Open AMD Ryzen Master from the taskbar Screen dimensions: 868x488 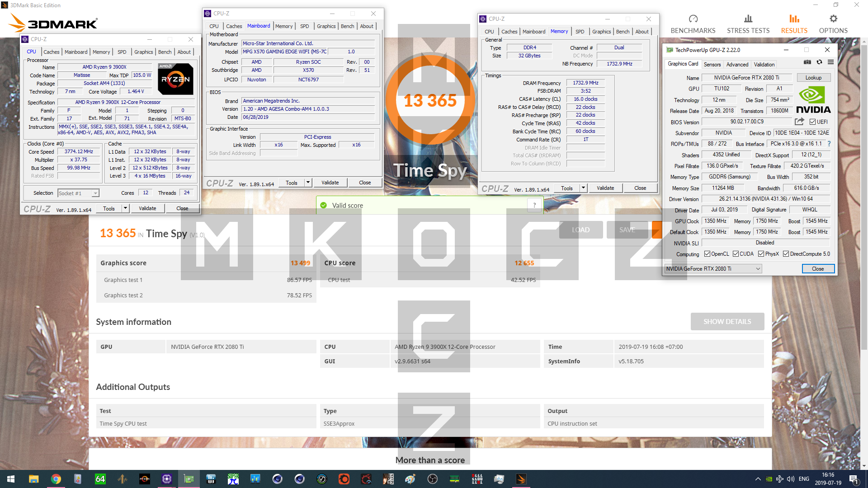point(144,479)
